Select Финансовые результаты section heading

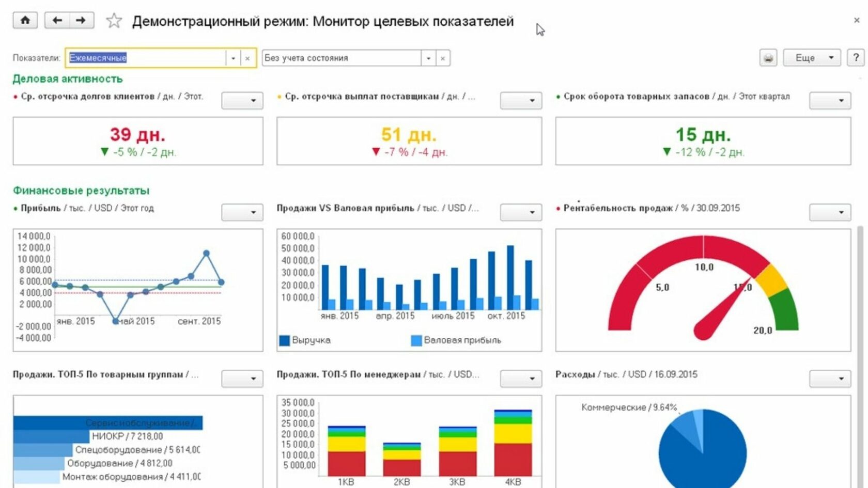click(81, 191)
